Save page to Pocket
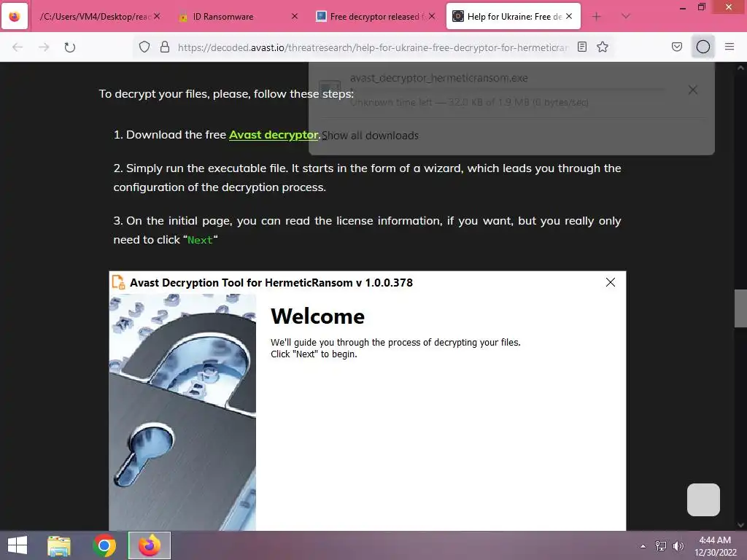The image size is (747, 560). [x=677, y=47]
